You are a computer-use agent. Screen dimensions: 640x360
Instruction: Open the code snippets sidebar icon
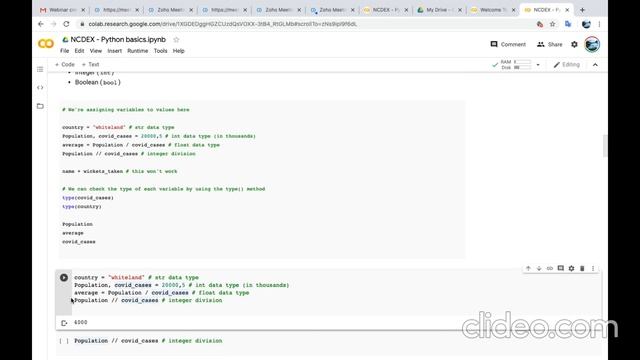(x=40, y=87)
